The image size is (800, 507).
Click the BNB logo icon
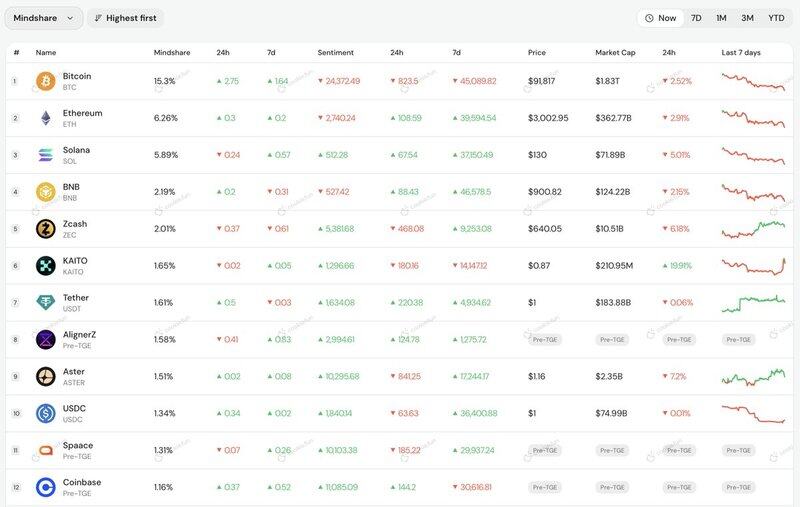click(x=45, y=192)
